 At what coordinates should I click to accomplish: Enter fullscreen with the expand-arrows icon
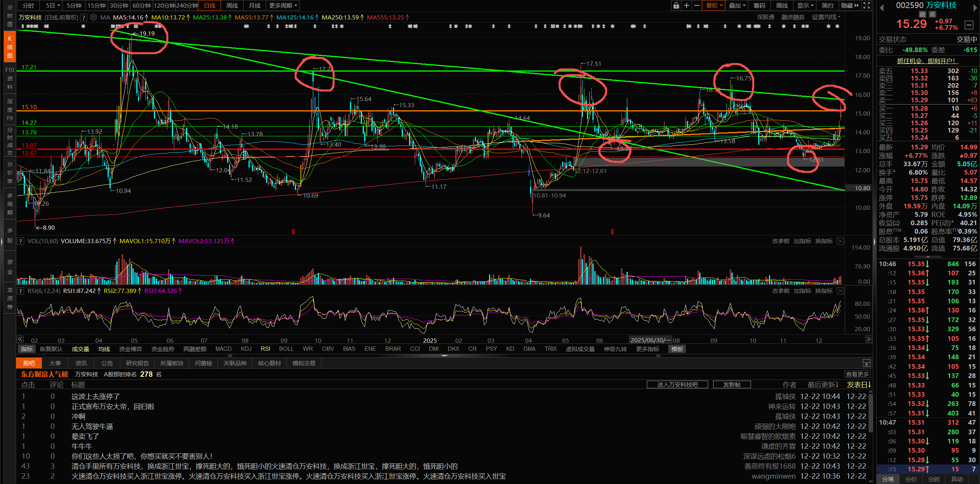pyautogui.click(x=867, y=5)
